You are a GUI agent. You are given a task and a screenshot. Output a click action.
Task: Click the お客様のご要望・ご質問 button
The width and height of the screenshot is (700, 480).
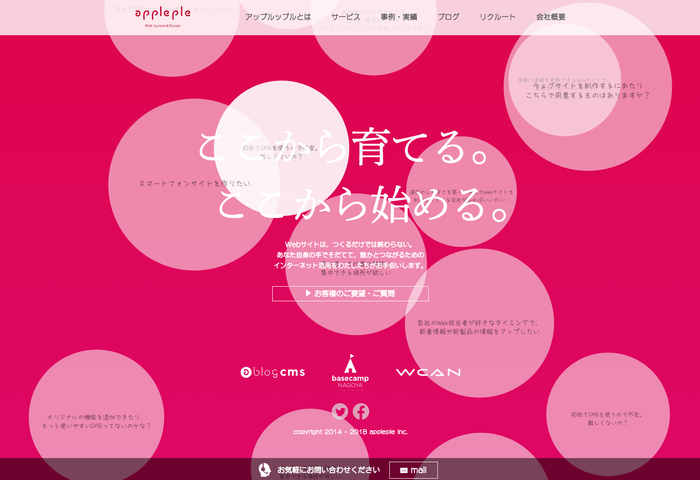tap(350, 294)
